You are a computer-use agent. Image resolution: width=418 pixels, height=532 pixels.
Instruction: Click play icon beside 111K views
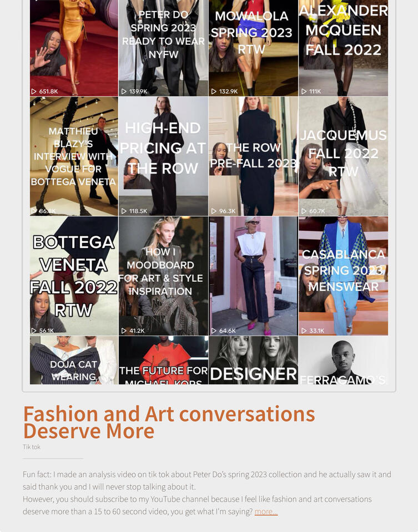304,92
